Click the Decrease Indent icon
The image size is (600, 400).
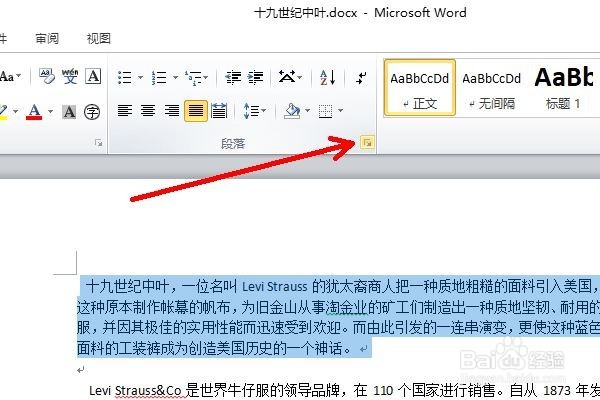pyautogui.click(x=233, y=78)
